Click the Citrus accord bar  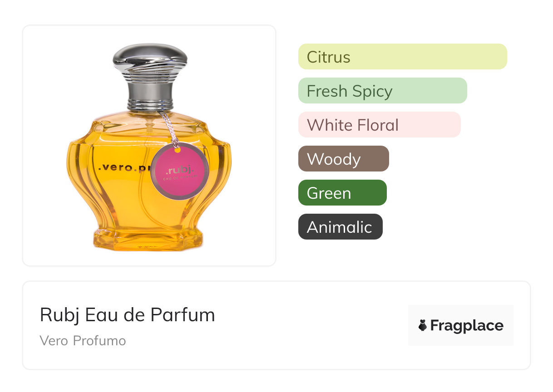tap(402, 57)
